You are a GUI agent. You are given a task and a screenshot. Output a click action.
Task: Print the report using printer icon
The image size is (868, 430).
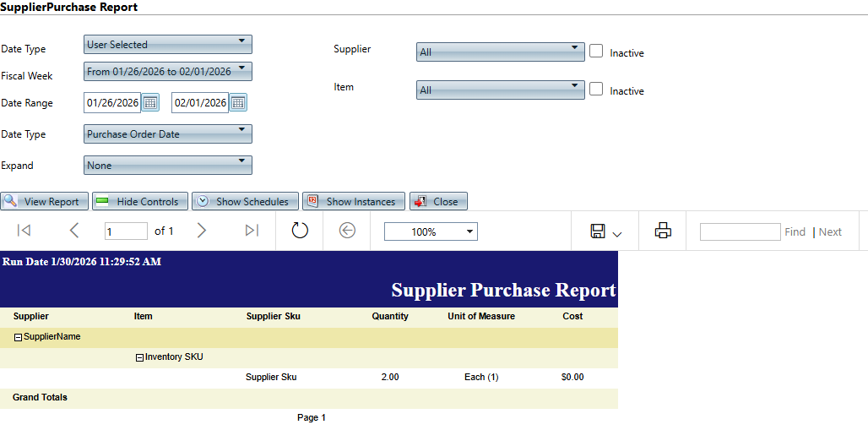pyautogui.click(x=663, y=231)
